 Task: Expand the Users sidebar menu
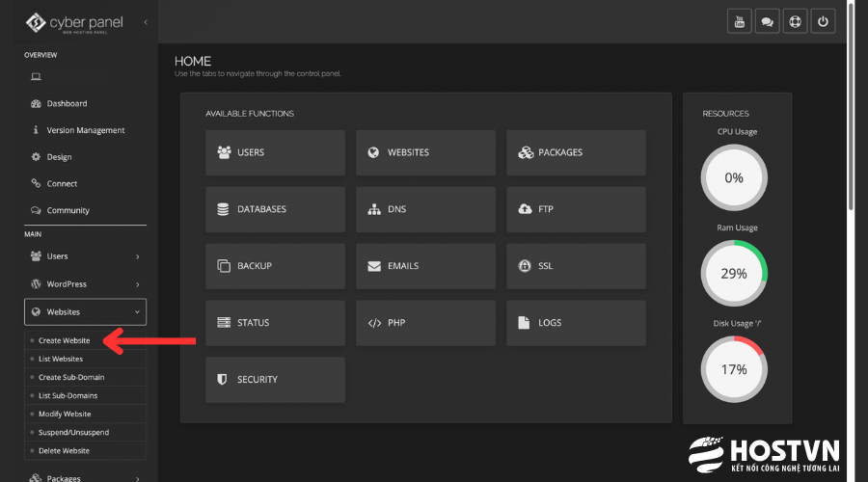85,256
